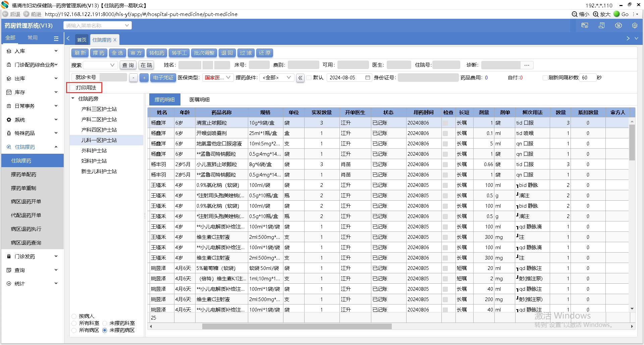Close the 住院摆药 tab with X

pos(115,40)
